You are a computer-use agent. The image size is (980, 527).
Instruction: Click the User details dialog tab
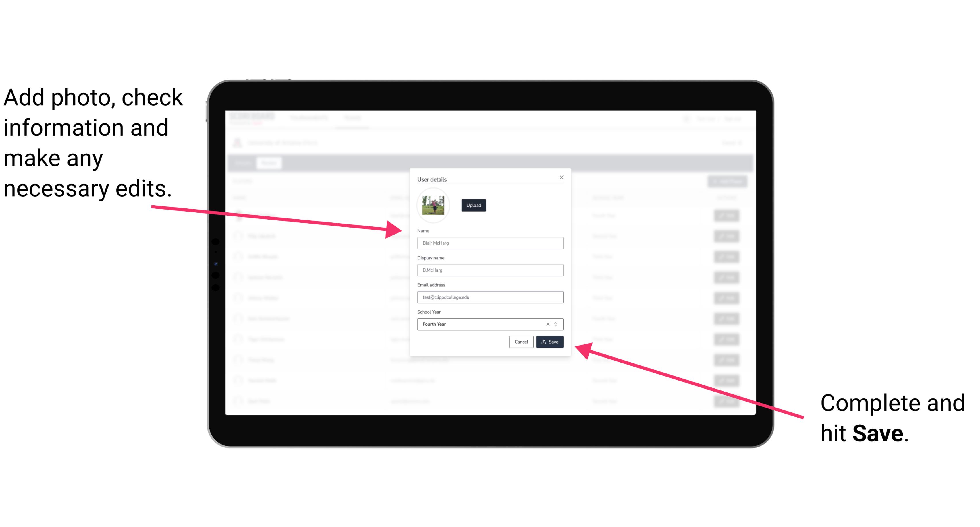tap(432, 179)
